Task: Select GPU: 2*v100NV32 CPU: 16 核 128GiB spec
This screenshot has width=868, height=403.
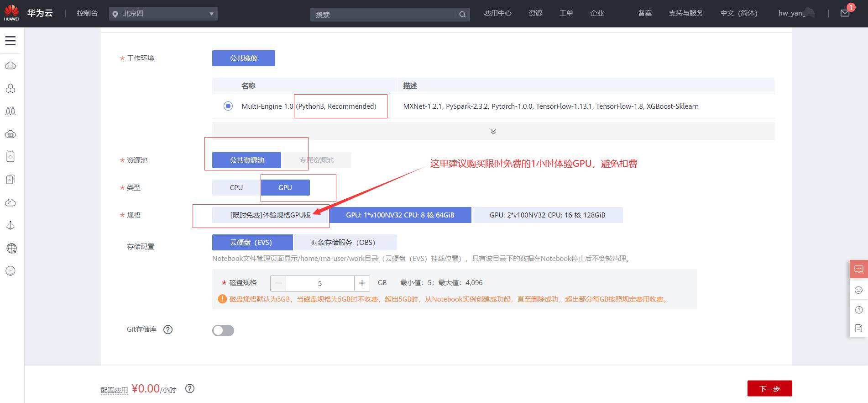Action: tap(548, 215)
